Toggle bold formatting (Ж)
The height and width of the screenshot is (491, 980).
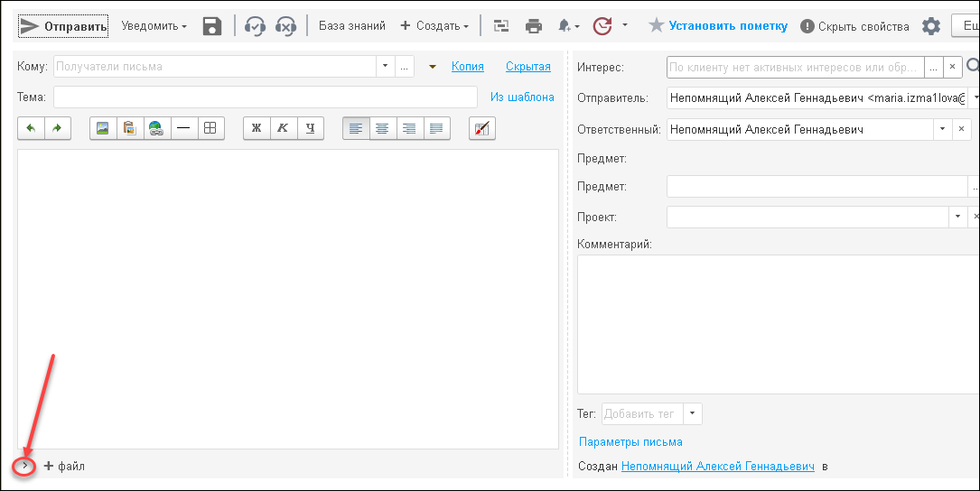tap(257, 129)
